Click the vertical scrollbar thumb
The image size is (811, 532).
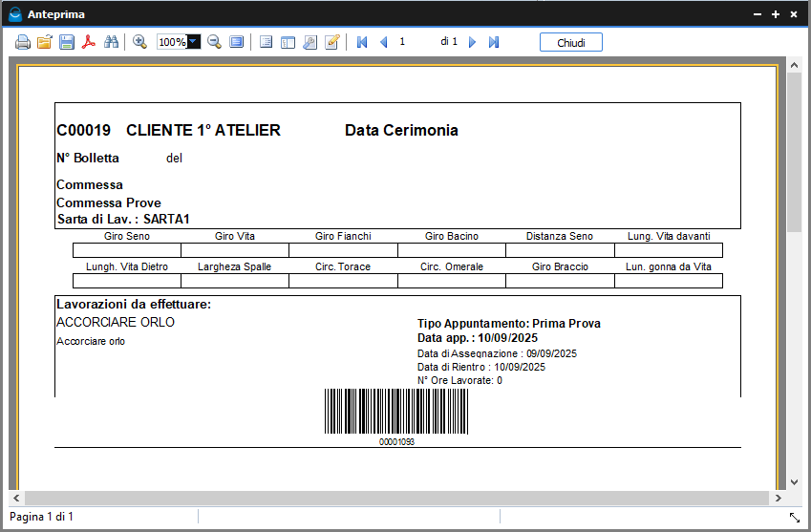pos(795,153)
